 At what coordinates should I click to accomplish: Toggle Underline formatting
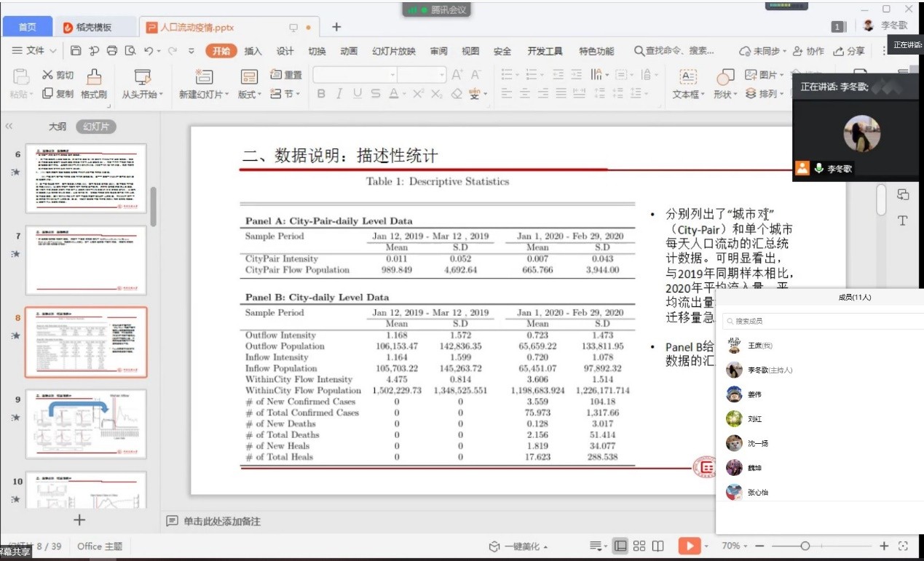point(357,94)
